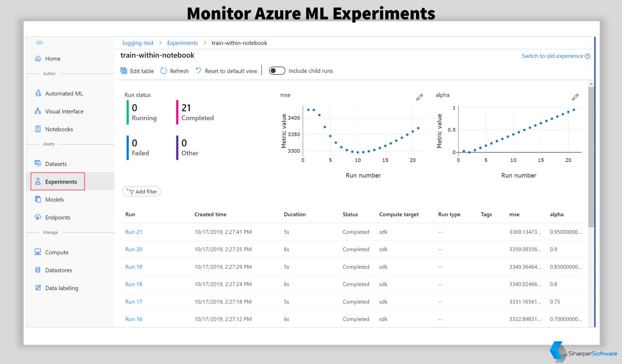Open the Models label in sidebar
This screenshot has width=622, height=364.
point(54,199)
